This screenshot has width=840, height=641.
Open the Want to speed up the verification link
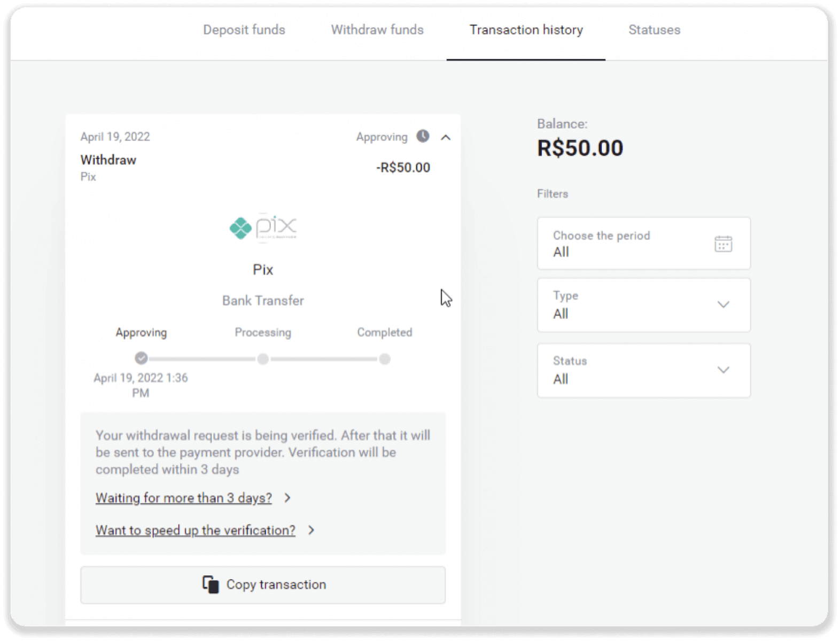pos(195,530)
